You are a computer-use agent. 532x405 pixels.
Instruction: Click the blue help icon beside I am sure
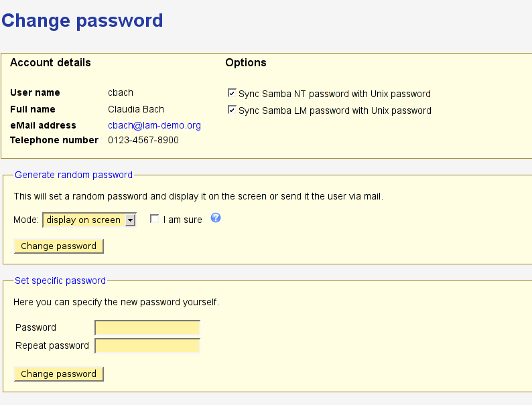pos(216,218)
